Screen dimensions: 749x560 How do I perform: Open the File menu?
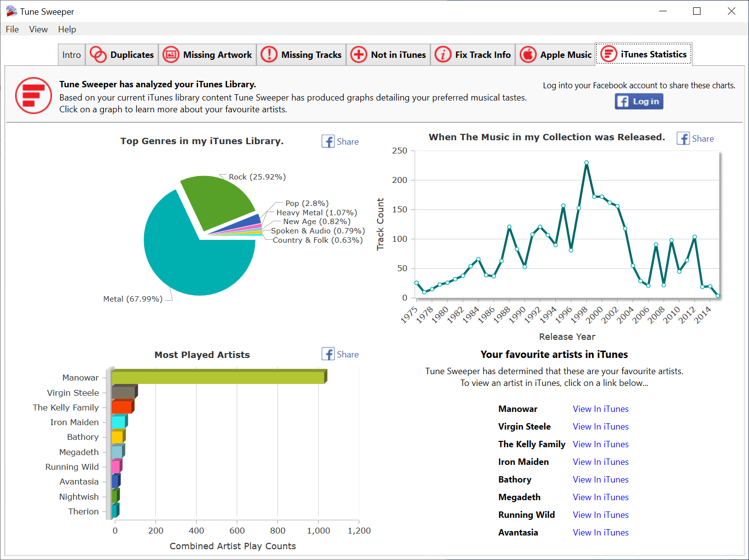pos(12,29)
